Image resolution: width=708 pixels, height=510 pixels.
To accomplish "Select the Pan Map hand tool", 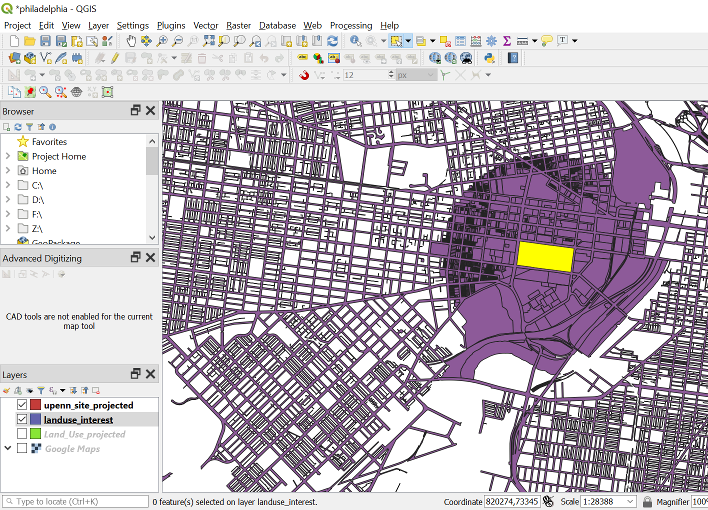I will click(x=131, y=41).
